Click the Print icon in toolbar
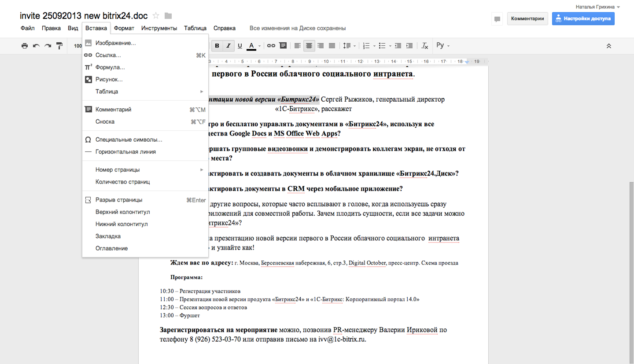 click(x=25, y=46)
